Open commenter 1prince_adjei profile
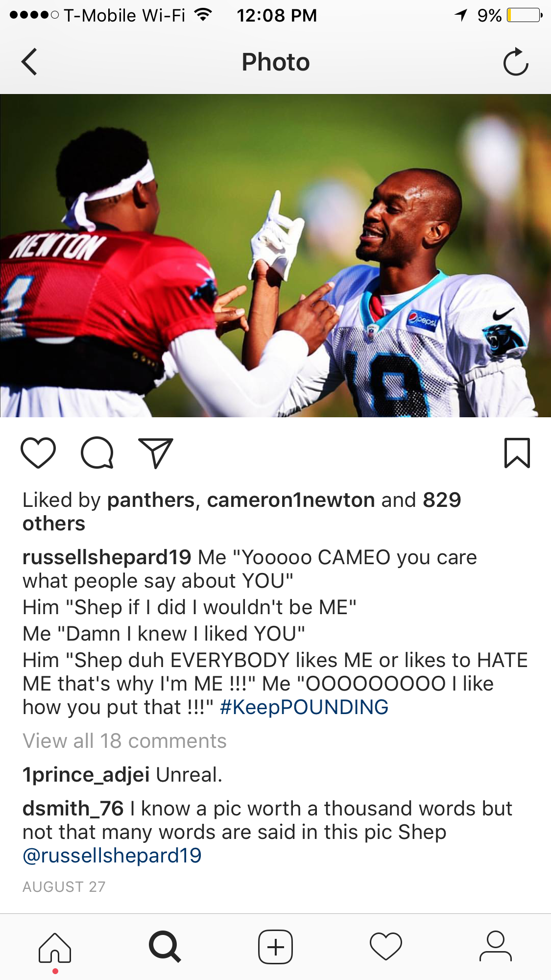Viewport: 551px width, 980px height. pyautogui.click(x=86, y=775)
